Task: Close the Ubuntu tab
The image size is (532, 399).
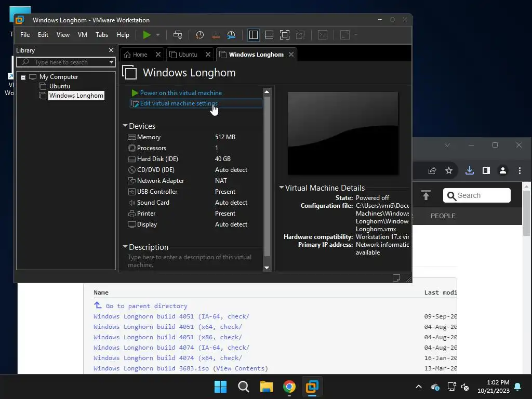Action: 208,54
